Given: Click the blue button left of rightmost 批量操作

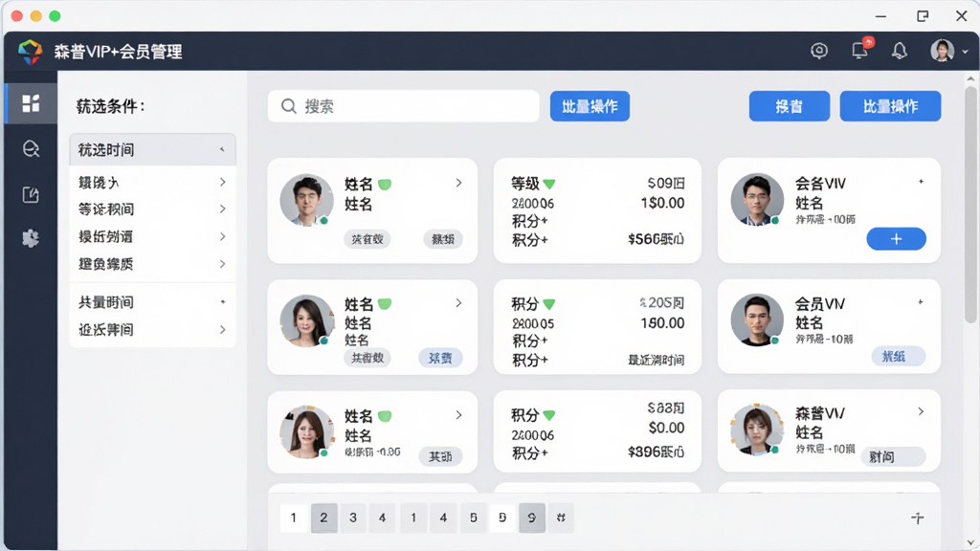Looking at the screenshot, I should click(790, 106).
